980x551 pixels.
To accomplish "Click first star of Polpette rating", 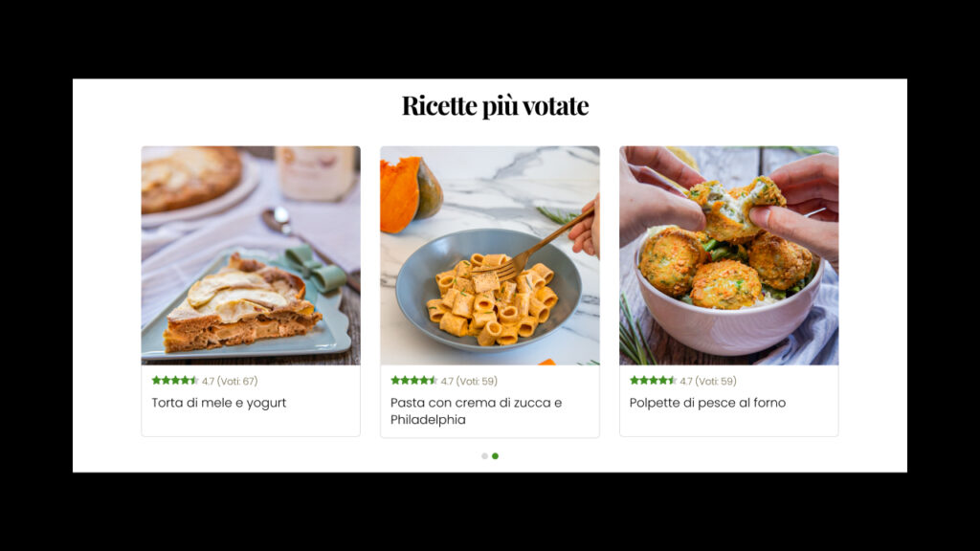I will (635, 381).
